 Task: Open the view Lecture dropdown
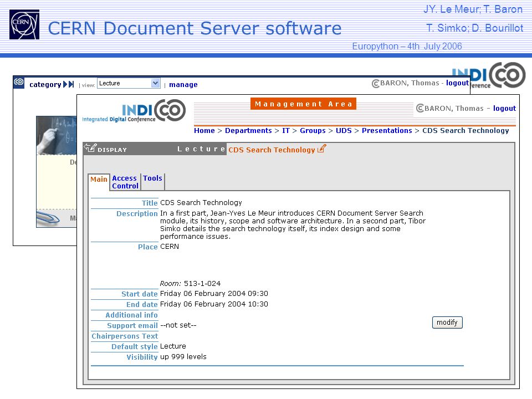tap(129, 83)
